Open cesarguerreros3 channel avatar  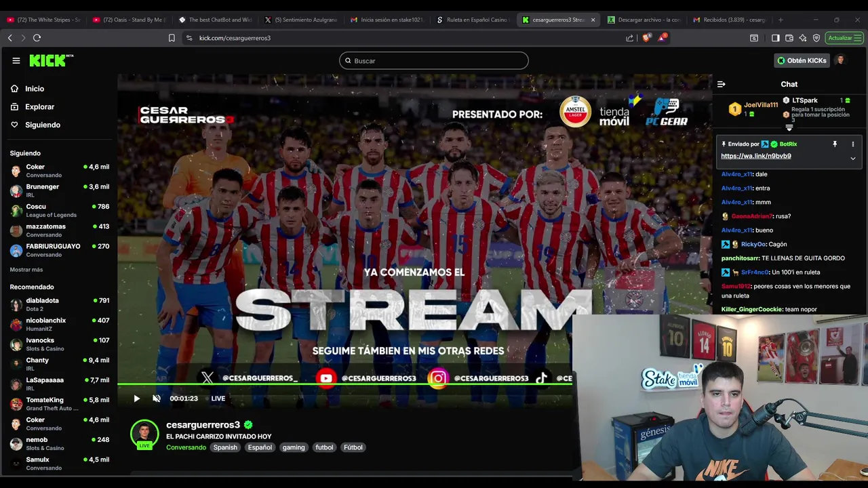(144, 434)
